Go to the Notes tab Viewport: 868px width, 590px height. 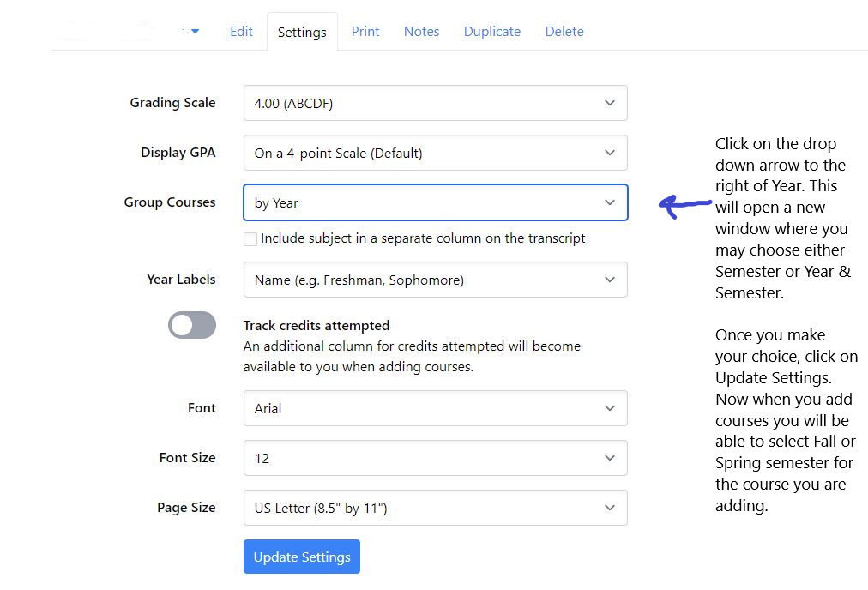[421, 32]
